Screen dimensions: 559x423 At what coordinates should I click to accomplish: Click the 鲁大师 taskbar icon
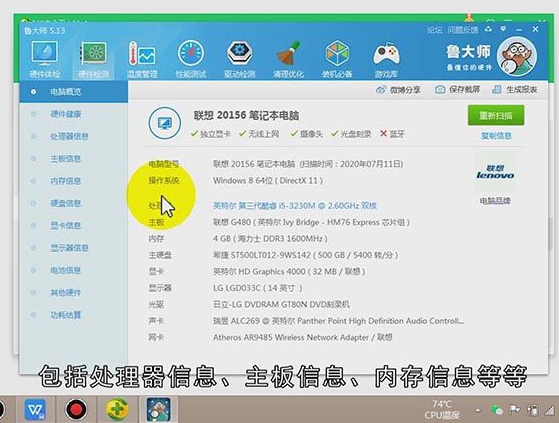158,409
